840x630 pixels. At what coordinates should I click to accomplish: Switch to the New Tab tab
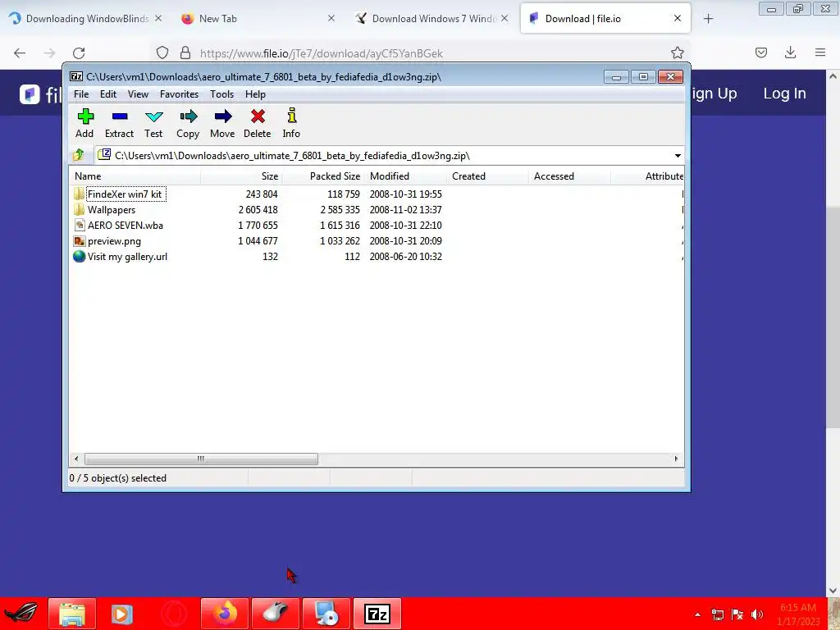[257, 18]
